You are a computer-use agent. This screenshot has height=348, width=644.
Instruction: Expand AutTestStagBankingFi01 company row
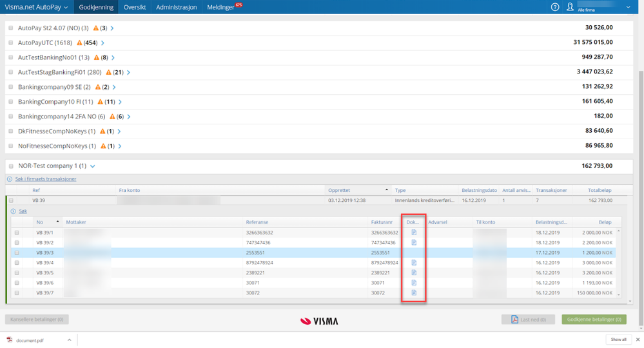coord(128,73)
